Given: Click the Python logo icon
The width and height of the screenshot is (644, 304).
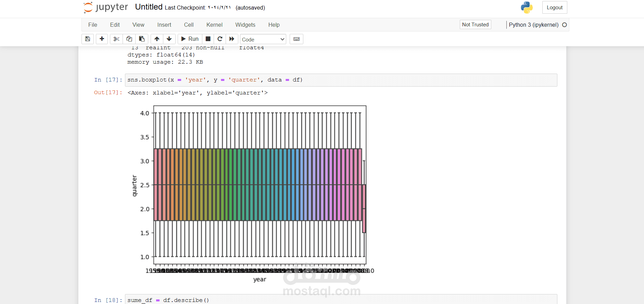Looking at the screenshot, I should [527, 8].
